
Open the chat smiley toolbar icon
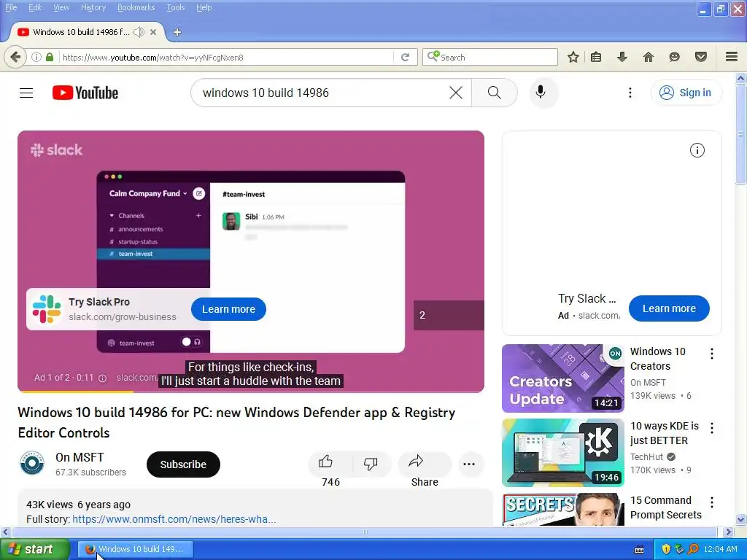[x=674, y=57]
